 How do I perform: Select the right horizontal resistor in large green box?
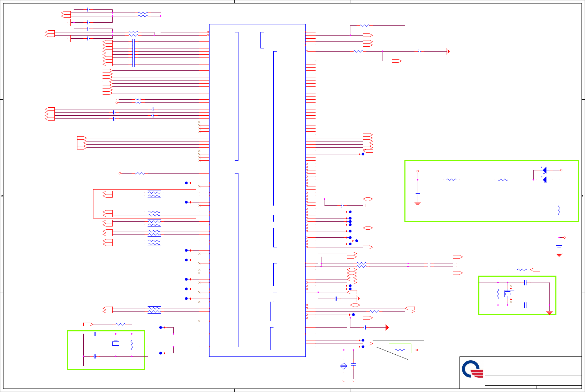(503, 180)
